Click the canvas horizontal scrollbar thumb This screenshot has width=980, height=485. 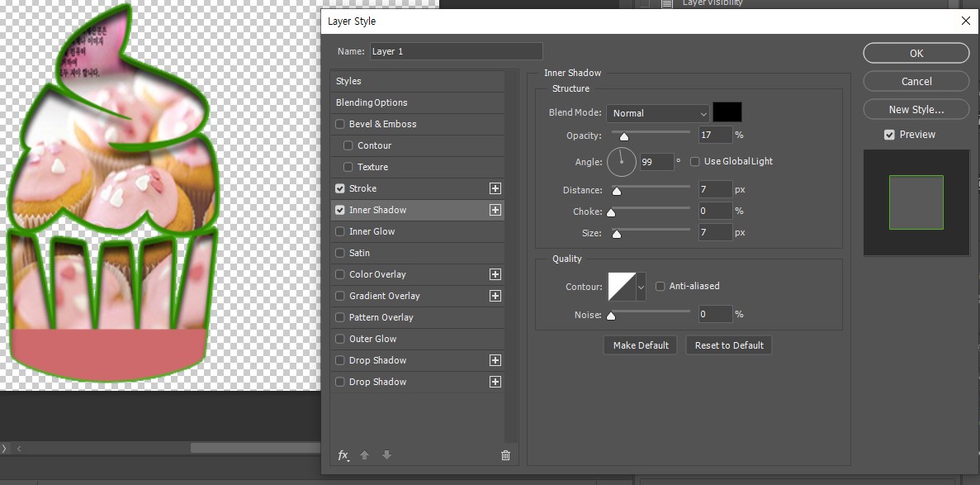[x=256, y=448]
